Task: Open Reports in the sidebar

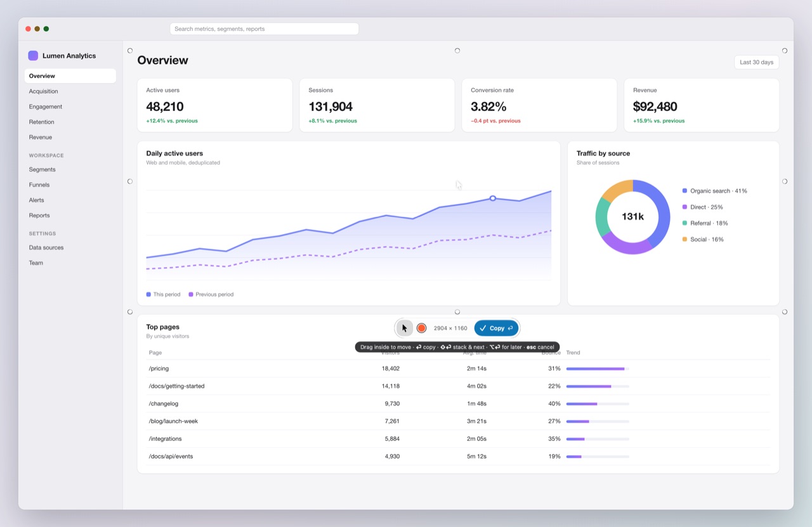Action: coord(70,215)
